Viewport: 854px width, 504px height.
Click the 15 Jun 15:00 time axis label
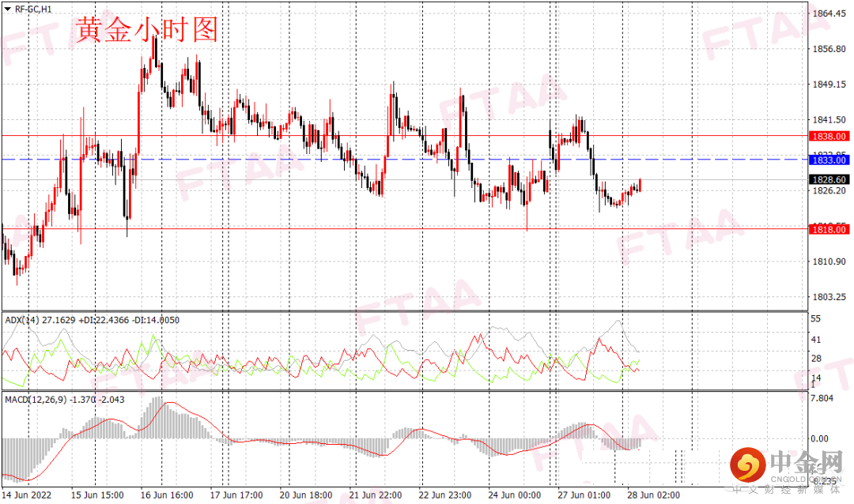coord(97,495)
